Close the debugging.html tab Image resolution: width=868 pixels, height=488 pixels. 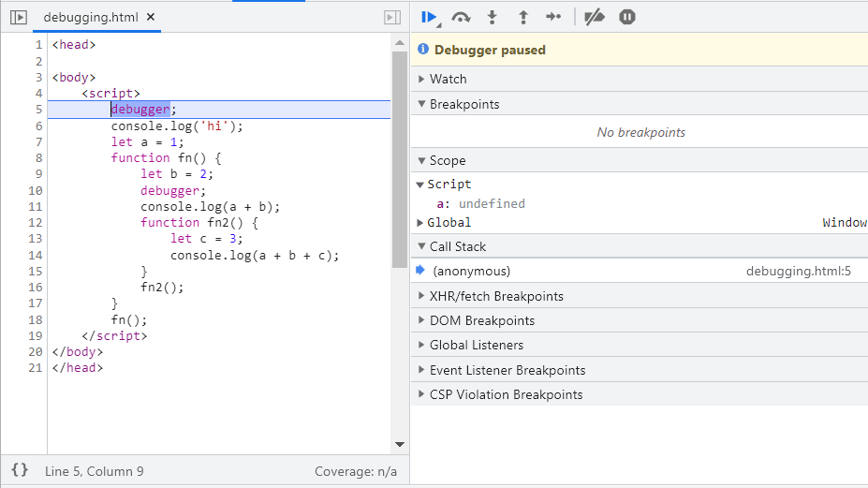(151, 17)
